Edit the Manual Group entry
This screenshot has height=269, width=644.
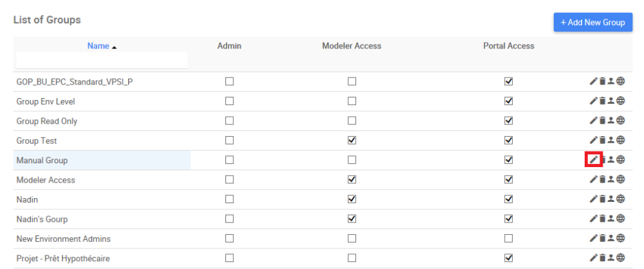point(594,160)
